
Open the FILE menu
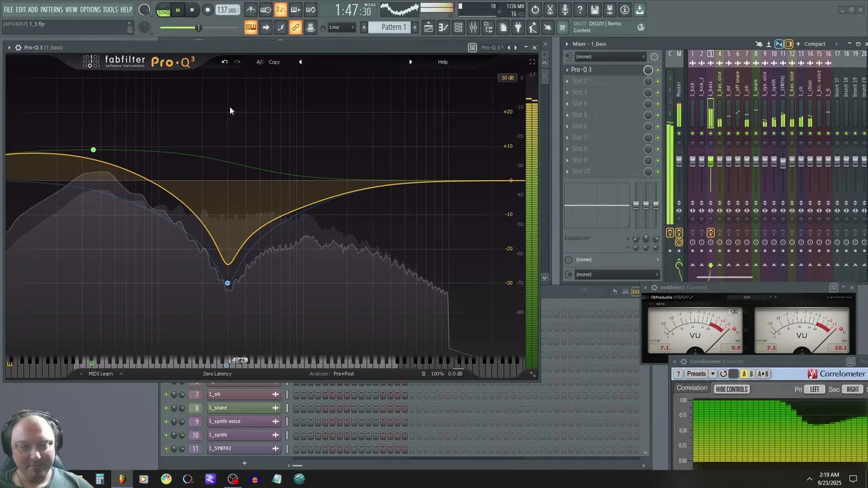tap(8, 9)
